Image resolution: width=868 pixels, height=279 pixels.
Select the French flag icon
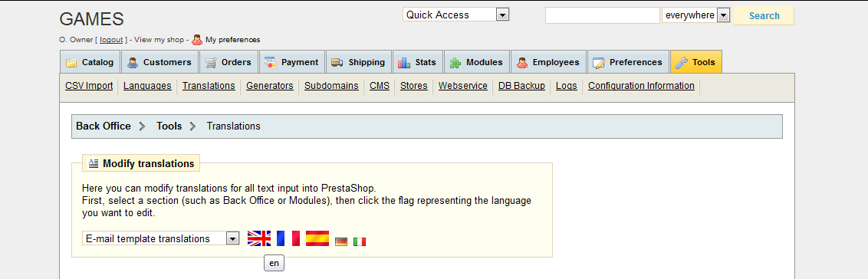(288, 238)
